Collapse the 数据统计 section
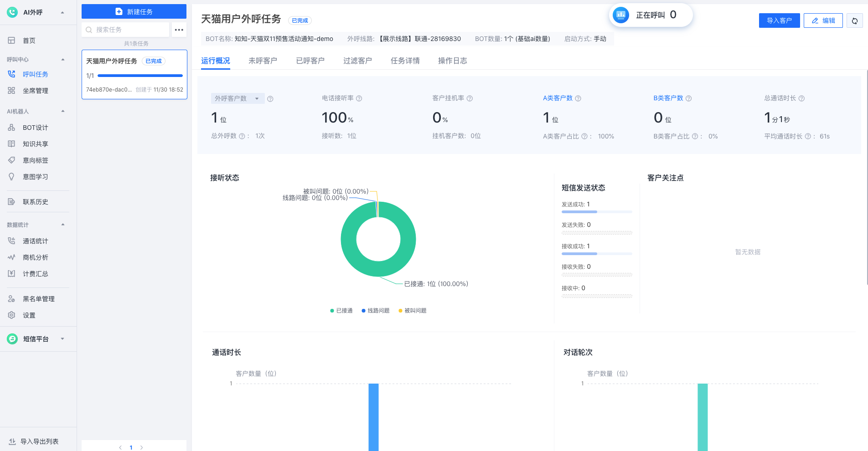This screenshot has width=868, height=451. 63,225
